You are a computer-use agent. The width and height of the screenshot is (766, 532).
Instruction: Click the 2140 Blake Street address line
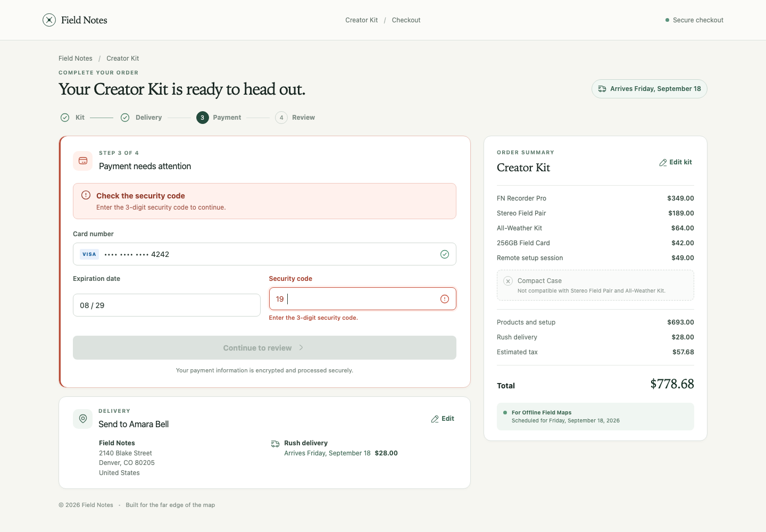click(126, 453)
